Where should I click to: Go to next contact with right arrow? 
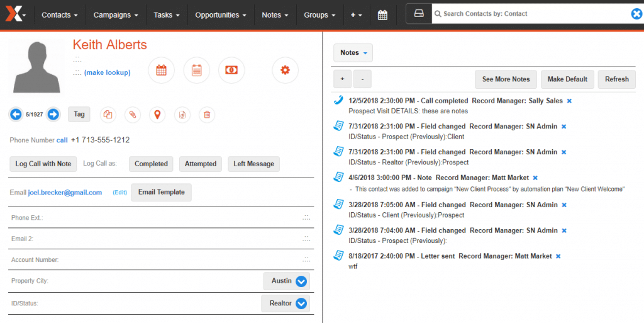[x=53, y=114]
